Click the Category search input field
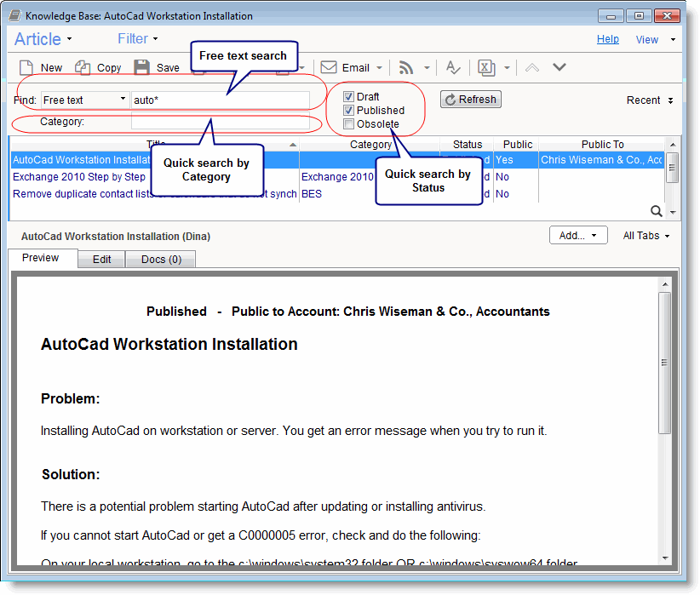Viewport: 700px width, 595px height. point(220,123)
